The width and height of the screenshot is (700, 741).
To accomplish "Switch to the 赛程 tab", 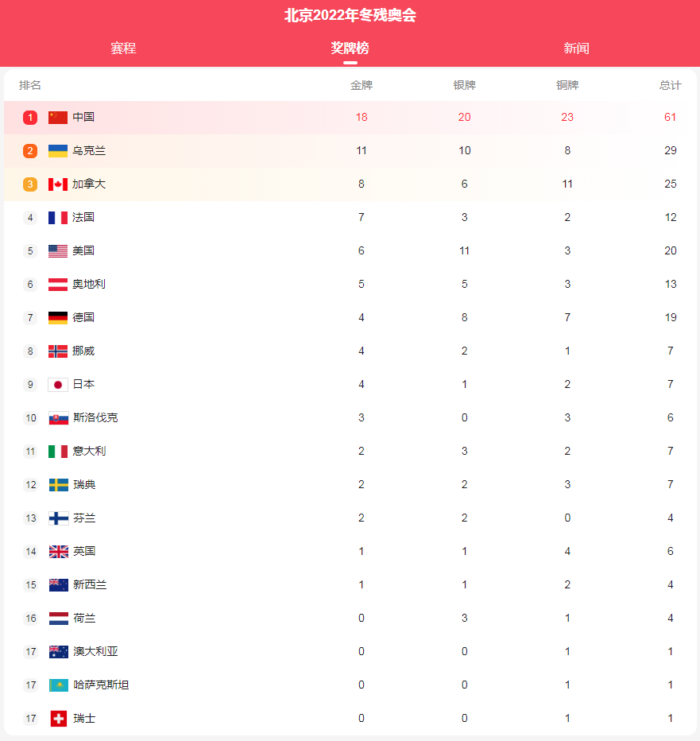I will 123,48.
